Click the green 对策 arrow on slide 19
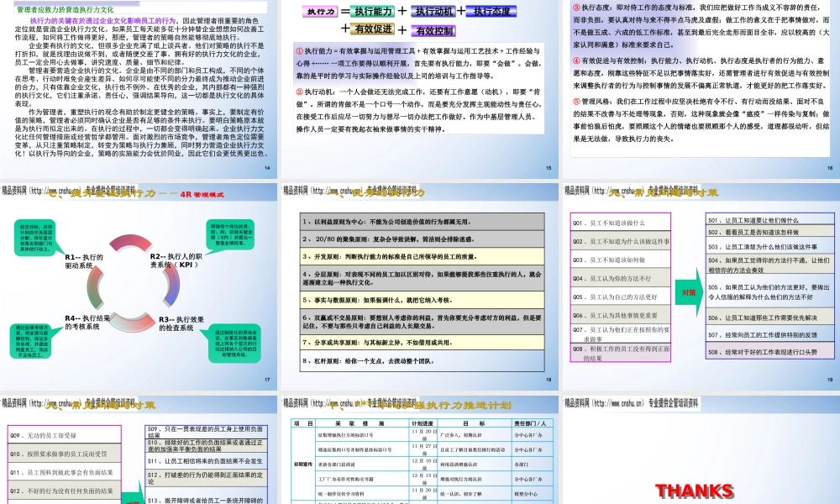The height and width of the screenshot is (504, 840). 689,292
